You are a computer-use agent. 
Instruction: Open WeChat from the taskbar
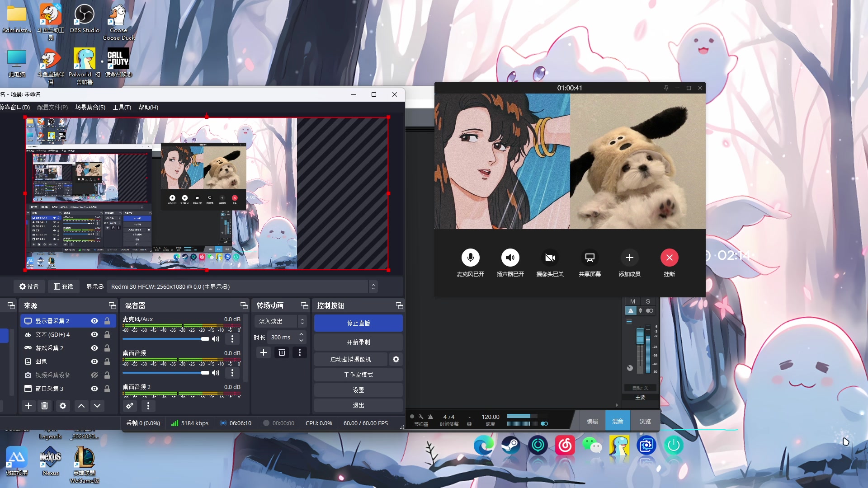592,446
